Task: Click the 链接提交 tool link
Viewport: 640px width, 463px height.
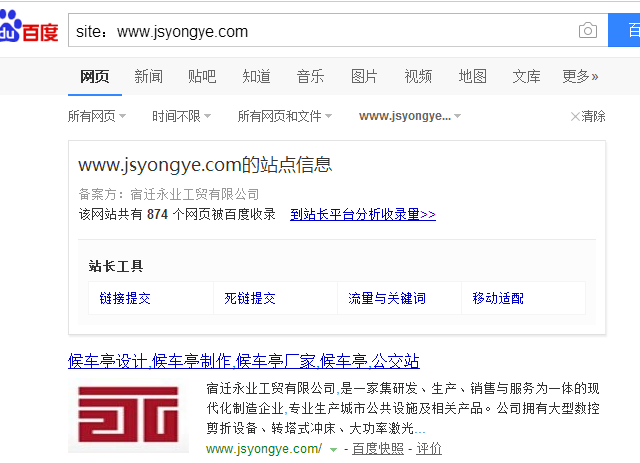Action: [125, 298]
